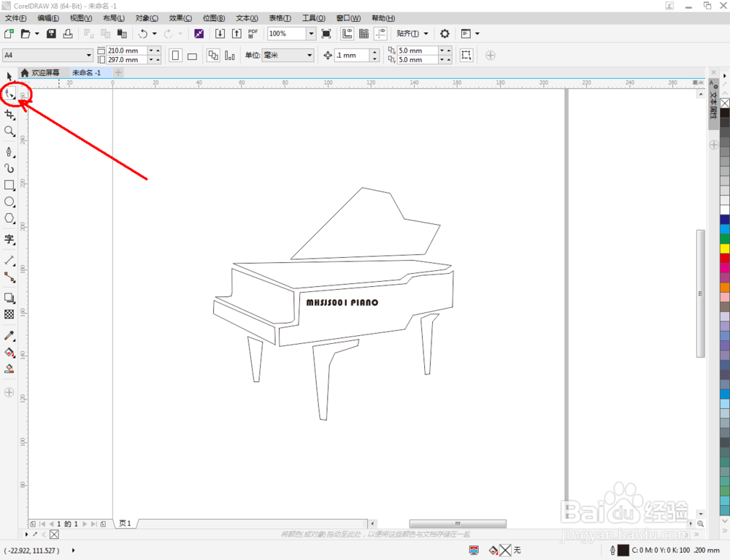Select the Ellipse tool
The width and height of the screenshot is (730, 560).
[9, 202]
